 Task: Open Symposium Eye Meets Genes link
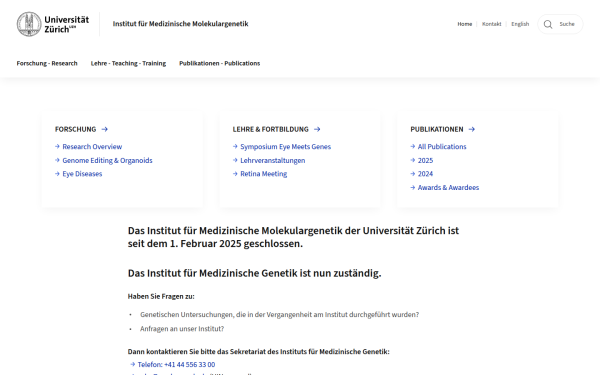point(285,147)
